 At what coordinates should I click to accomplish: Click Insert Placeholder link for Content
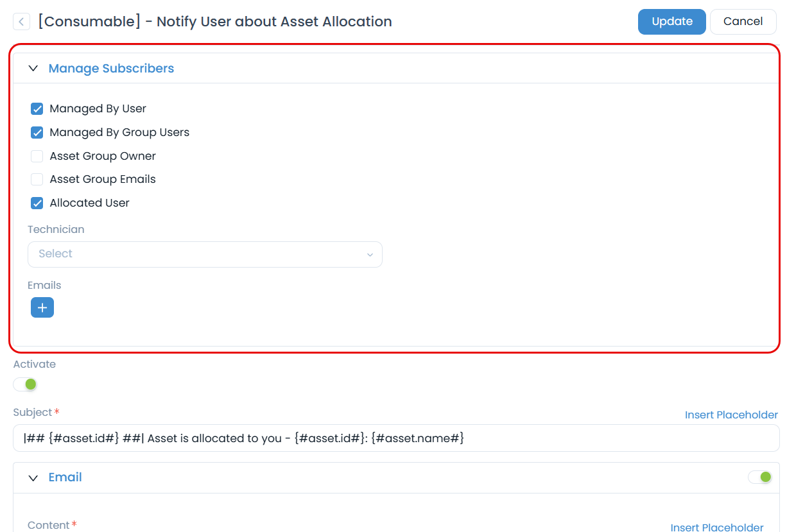pos(717,528)
